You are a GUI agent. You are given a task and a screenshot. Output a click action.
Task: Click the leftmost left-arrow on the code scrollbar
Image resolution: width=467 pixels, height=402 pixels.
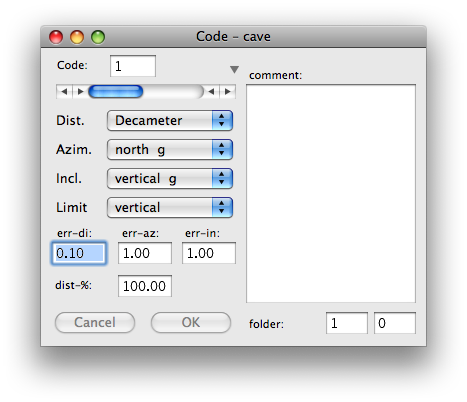click(65, 91)
